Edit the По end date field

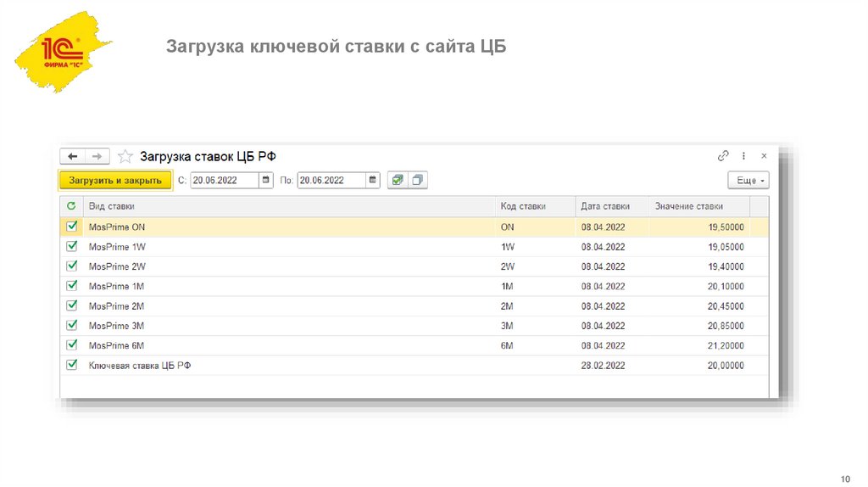(331, 180)
